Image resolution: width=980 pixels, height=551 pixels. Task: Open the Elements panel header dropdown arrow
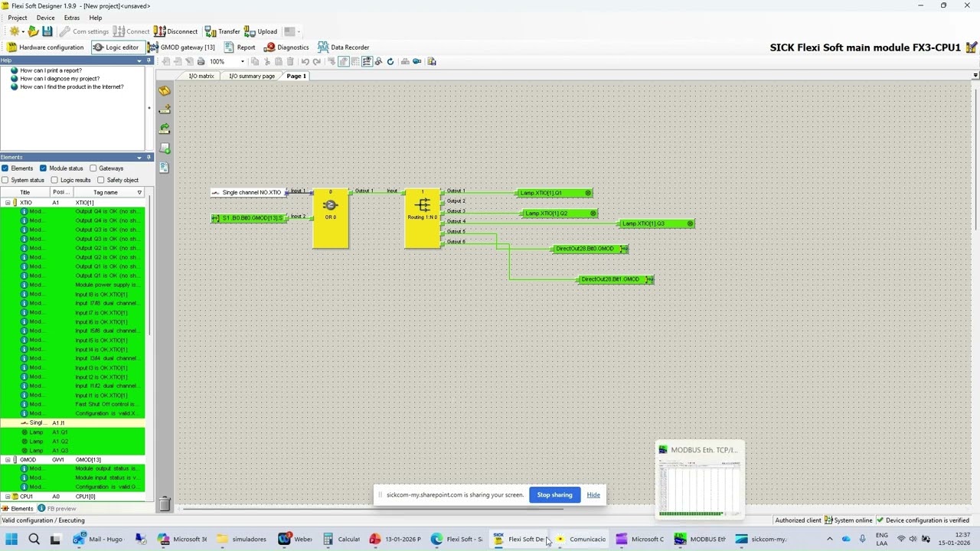point(139,157)
